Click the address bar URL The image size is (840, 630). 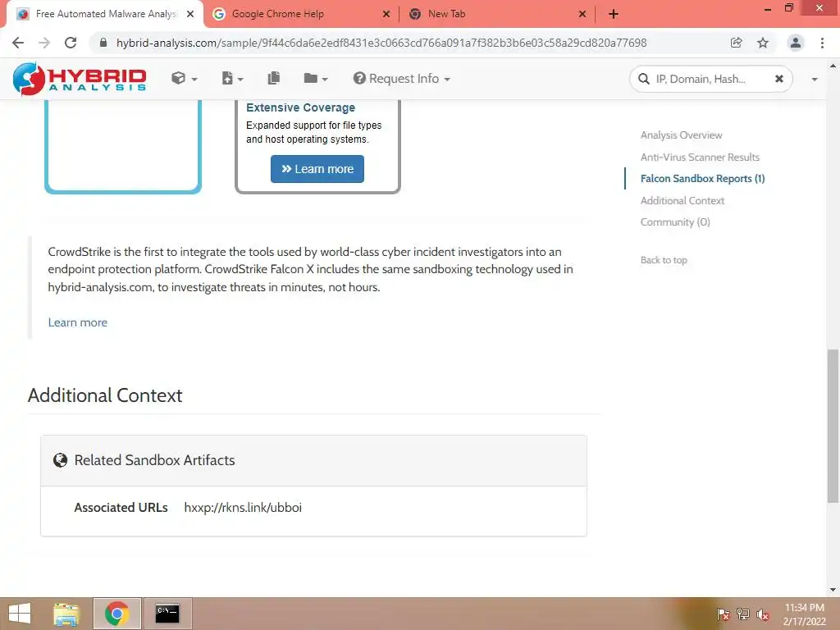[381, 43]
